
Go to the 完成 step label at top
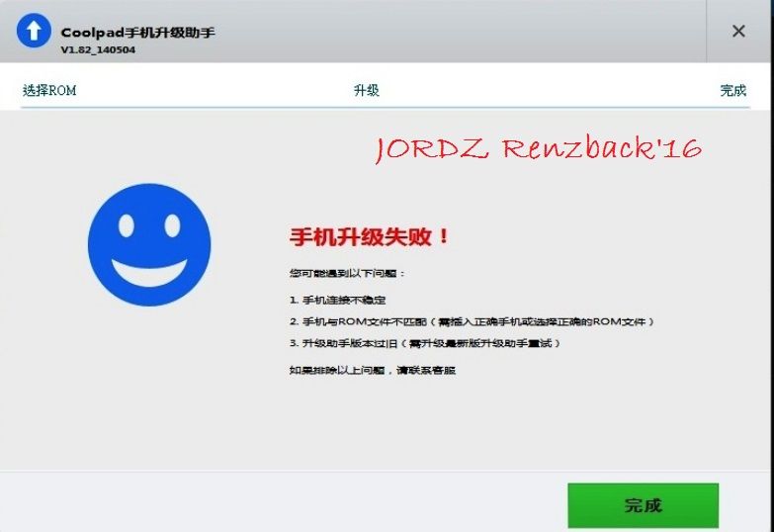tap(732, 91)
